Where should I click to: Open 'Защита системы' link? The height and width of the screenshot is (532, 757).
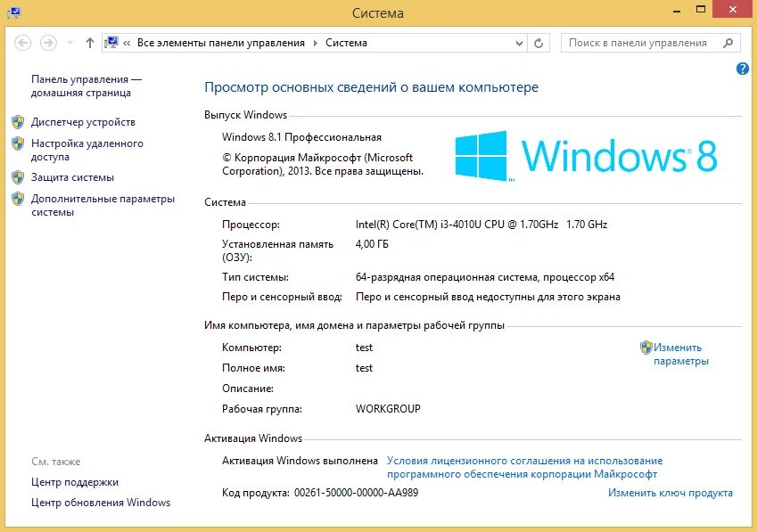(x=72, y=177)
